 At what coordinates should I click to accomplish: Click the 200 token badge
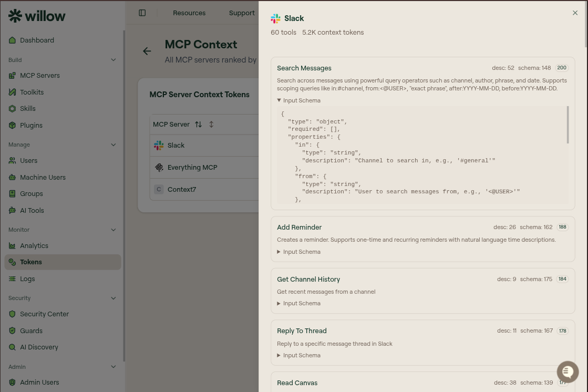click(x=562, y=68)
